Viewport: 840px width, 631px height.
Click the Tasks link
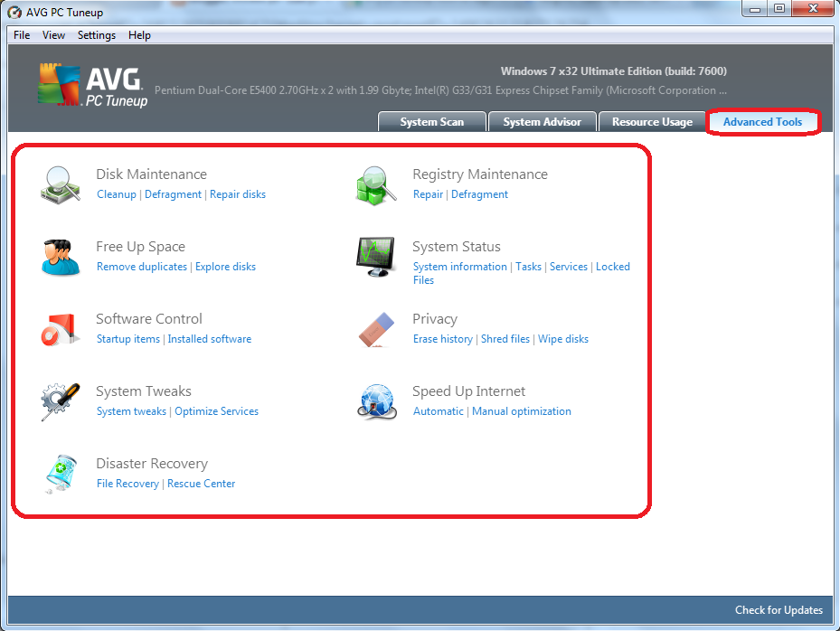(528, 267)
